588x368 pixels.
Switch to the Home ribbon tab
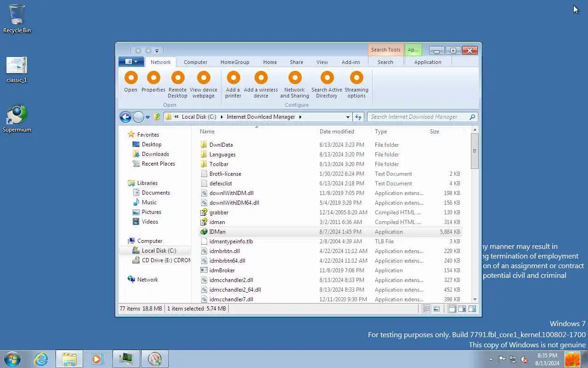[x=270, y=62]
